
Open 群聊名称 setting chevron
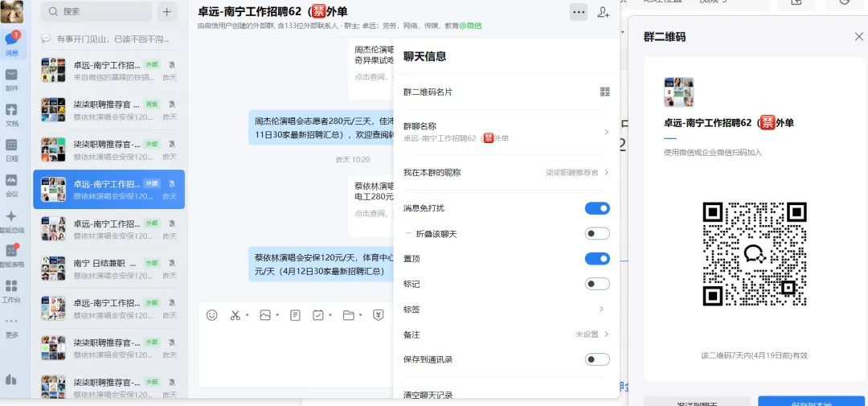(x=606, y=132)
